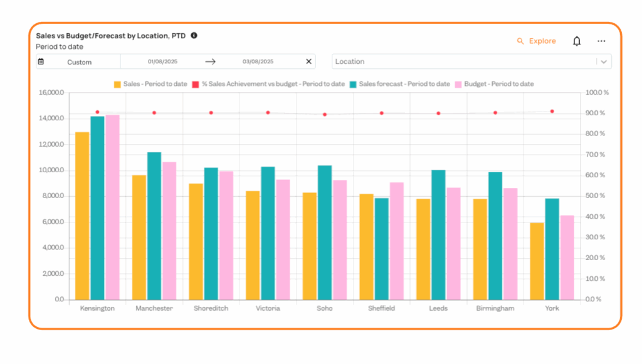This screenshot has height=364, width=642.
Task: Click York's red sales achievement dot
Action: (552, 111)
